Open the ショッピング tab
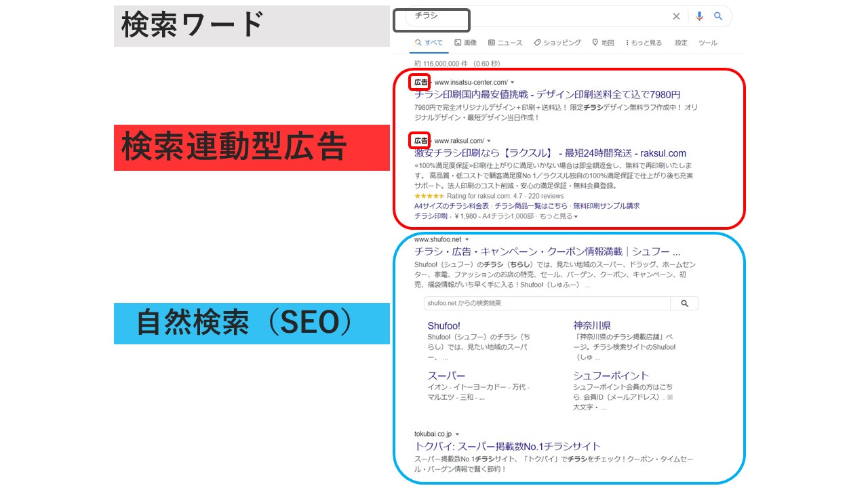 (557, 43)
